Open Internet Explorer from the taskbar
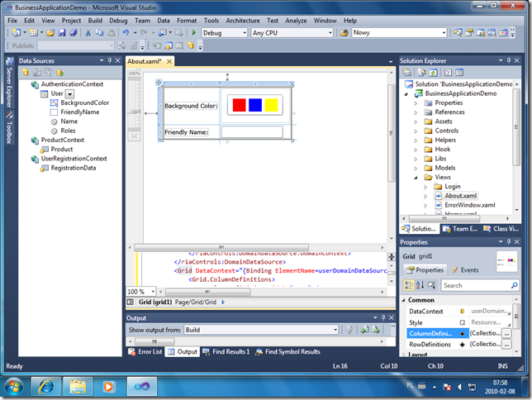 [46, 387]
